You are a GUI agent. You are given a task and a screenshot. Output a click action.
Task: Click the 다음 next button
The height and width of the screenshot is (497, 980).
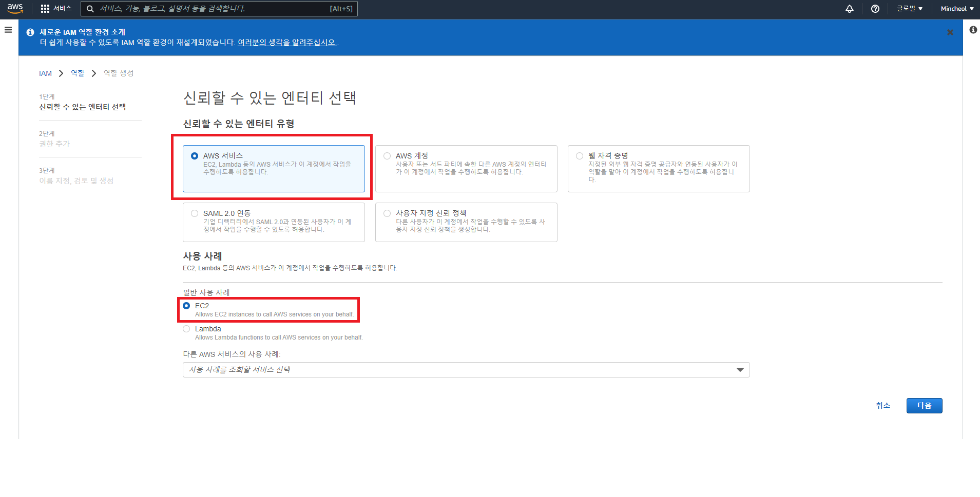click(x=924, y=406)
